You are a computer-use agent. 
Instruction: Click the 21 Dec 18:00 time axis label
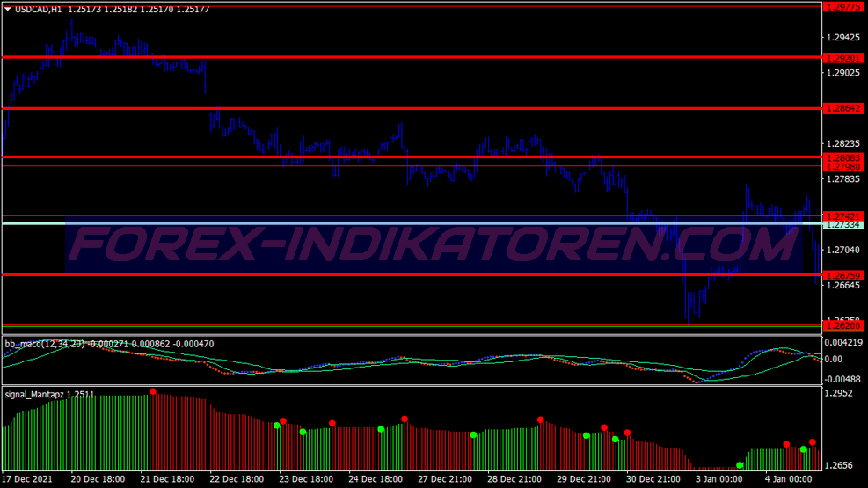[167, 479]
